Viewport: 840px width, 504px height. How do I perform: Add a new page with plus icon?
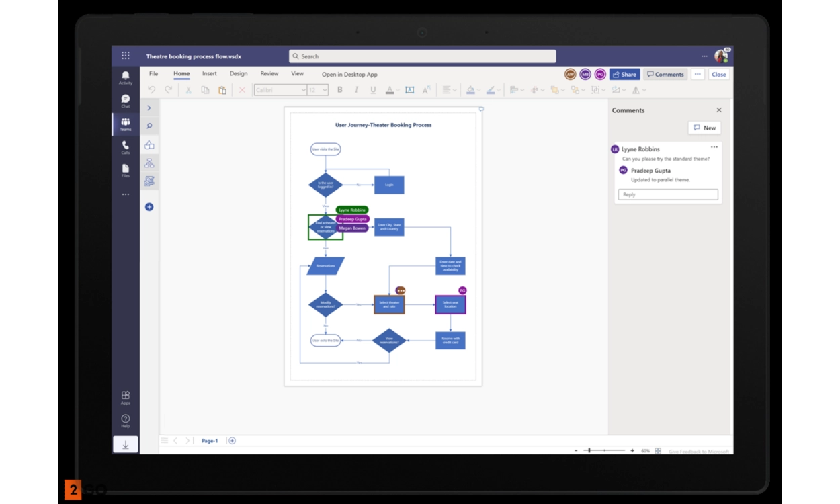click(x=233, y=441)
